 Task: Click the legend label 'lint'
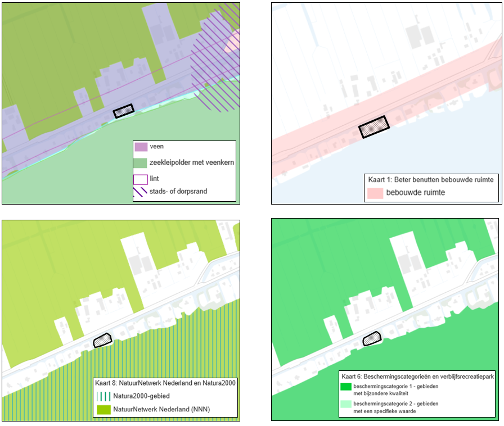[x=154, y=179]
